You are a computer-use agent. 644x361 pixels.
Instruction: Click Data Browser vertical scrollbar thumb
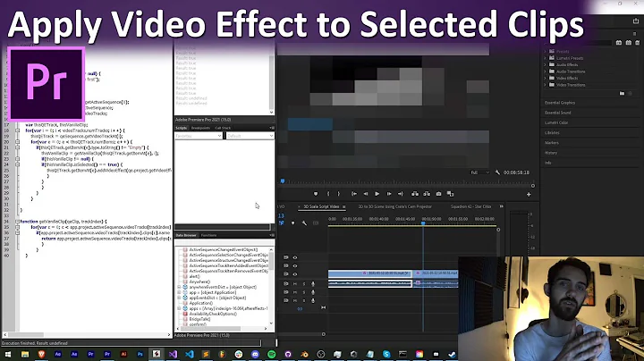pos(271,259)
